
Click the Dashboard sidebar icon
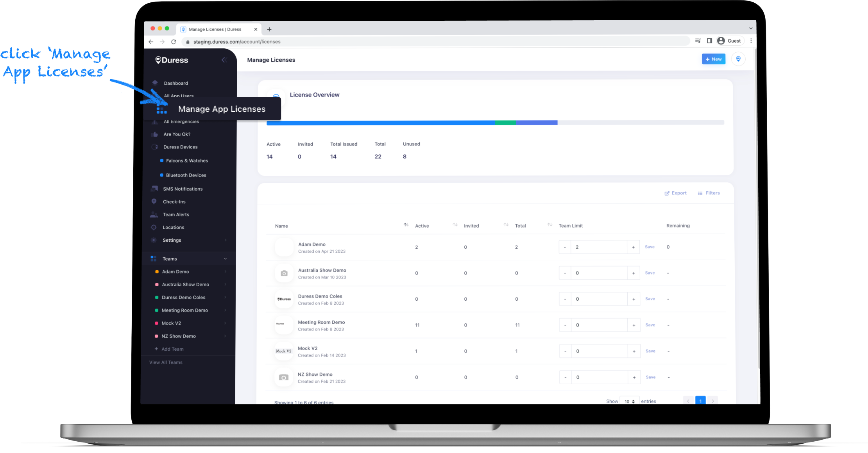point(155,83)
